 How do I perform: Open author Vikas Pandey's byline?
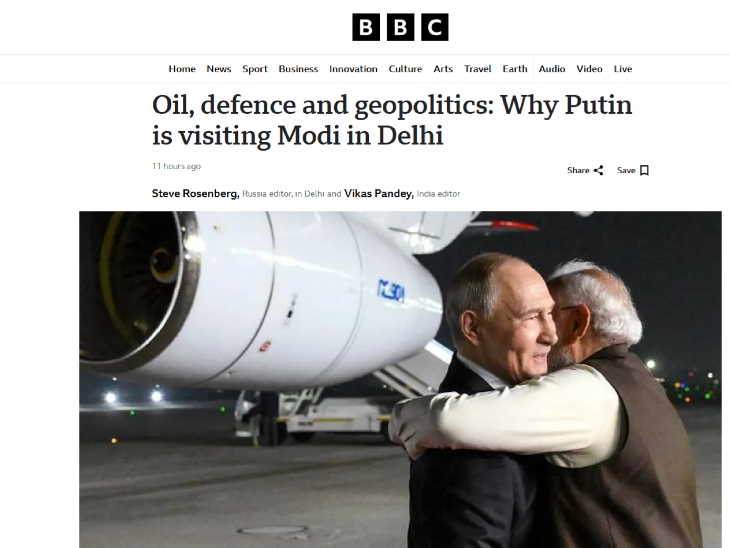click(x=379, y=193)
